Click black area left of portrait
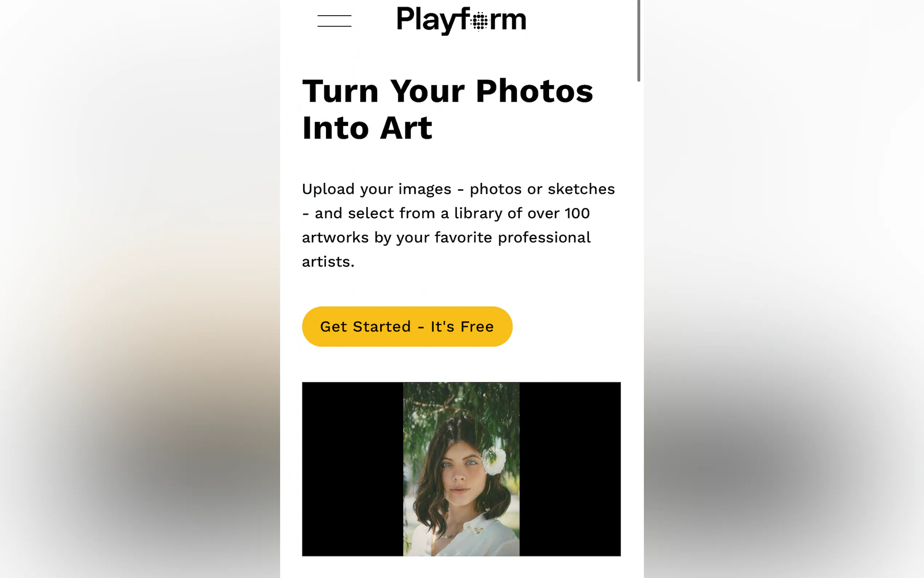 353,469
